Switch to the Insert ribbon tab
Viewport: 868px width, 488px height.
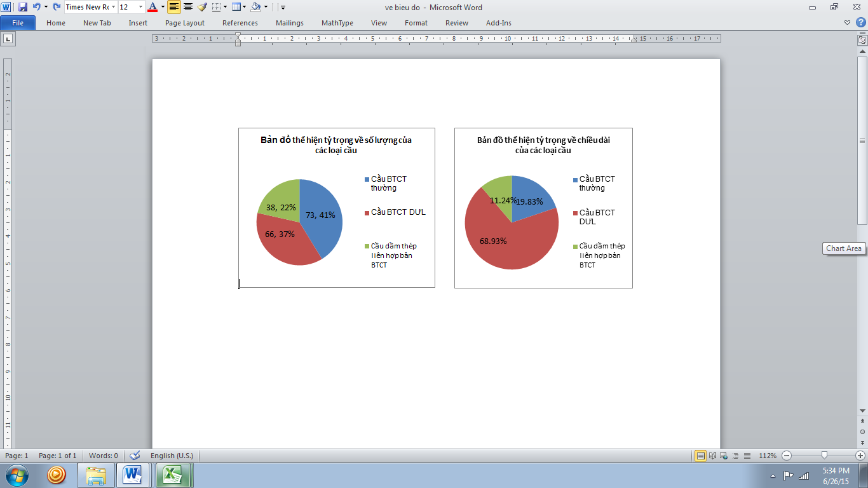coord(138,23)
